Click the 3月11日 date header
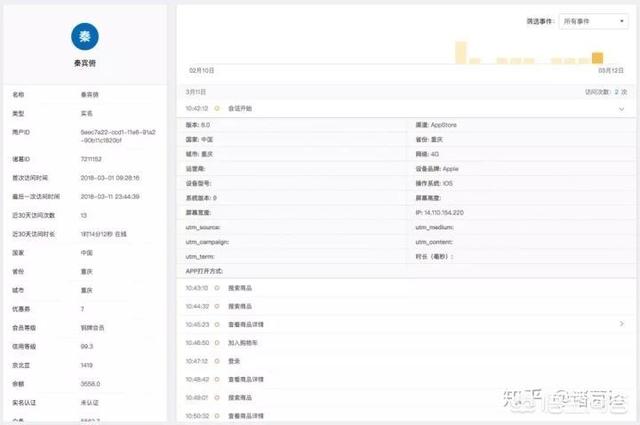Image resolution: width=640 pixels, height=425 pixels. (x=196, y=92)
